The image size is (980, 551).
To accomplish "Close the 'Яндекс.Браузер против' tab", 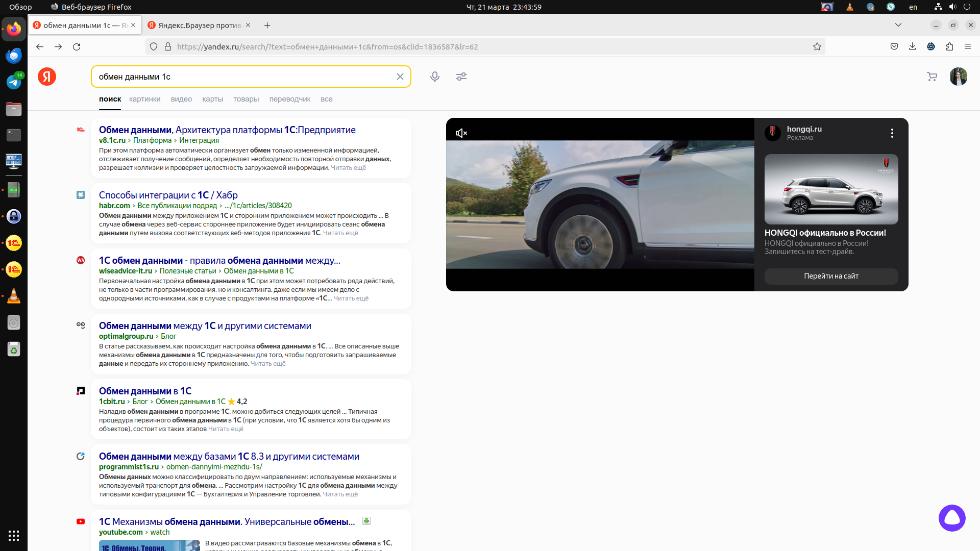I will (248, 25).
